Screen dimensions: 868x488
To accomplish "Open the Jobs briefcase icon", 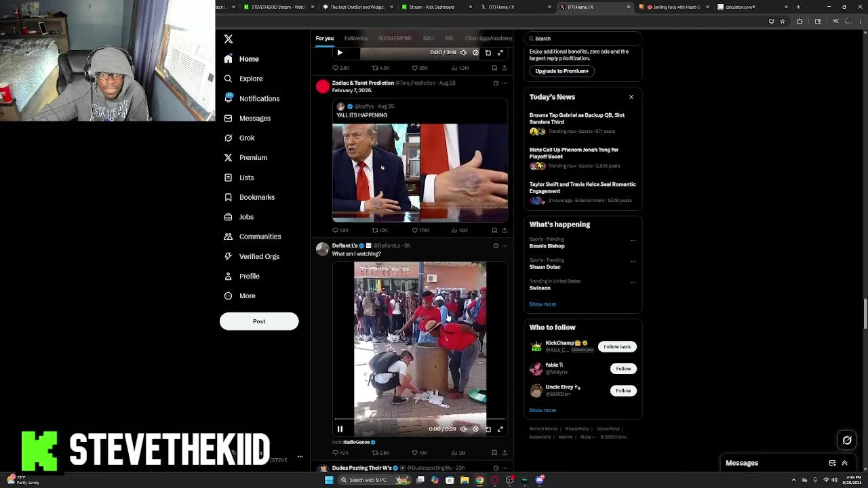I will click(x=228, y=217).
